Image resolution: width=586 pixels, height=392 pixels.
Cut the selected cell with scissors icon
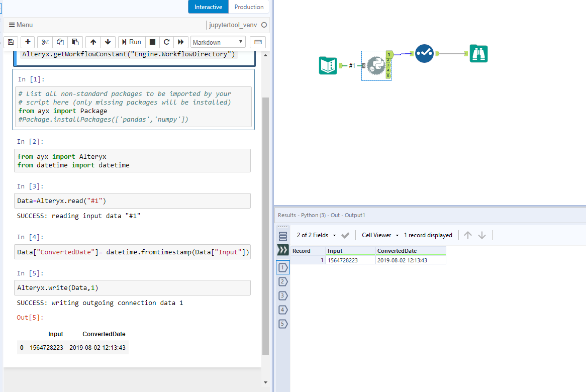pos(44,42)
